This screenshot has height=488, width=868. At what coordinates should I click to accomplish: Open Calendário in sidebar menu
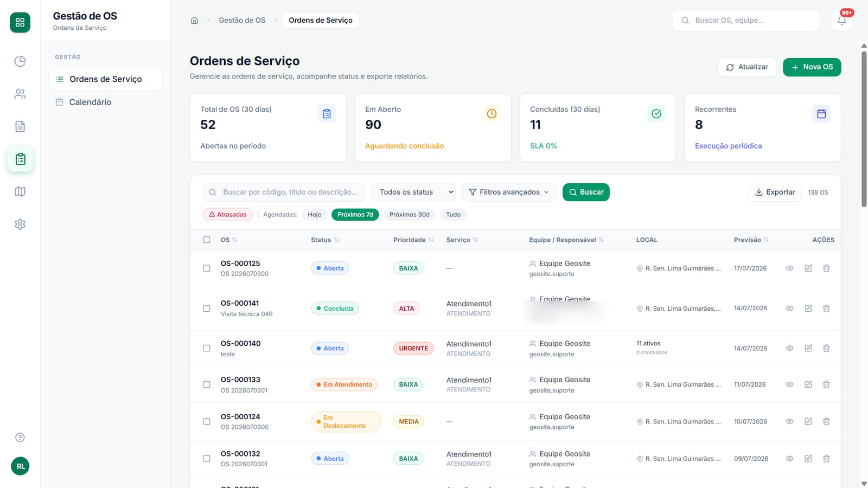(x=106, y=102)
